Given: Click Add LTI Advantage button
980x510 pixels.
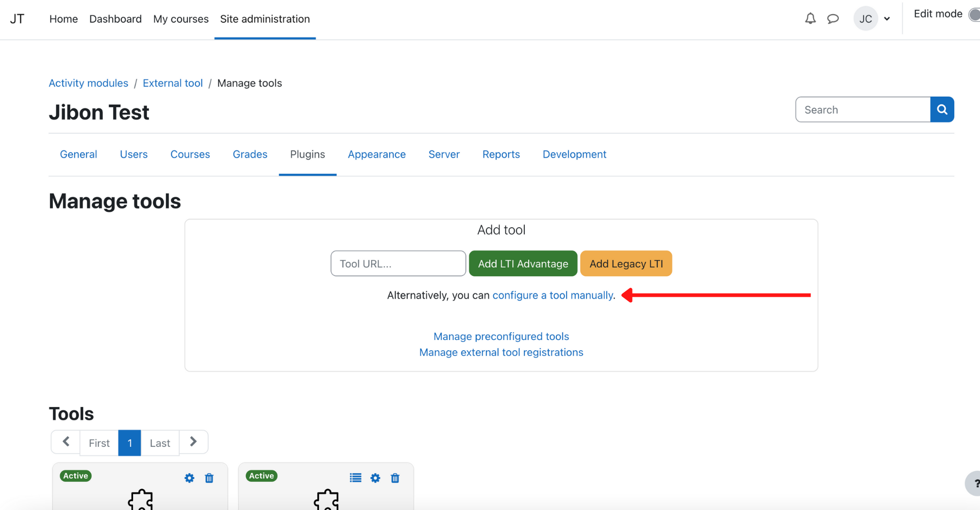Looking at the screenshot, I should pos(523,264).
